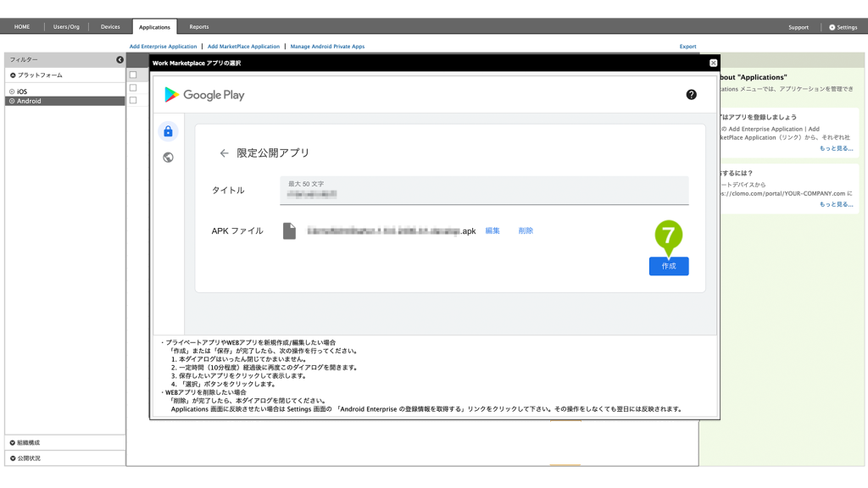Viewport: 868px width, 488px height.
Task: Click the 限定公開アプリ heading text
Action: 273,153
